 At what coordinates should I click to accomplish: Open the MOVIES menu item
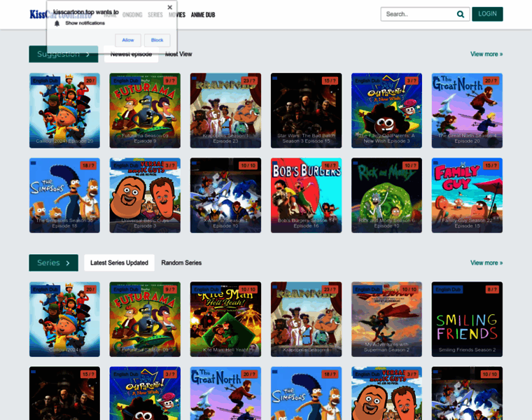click(x=177, y=15)
